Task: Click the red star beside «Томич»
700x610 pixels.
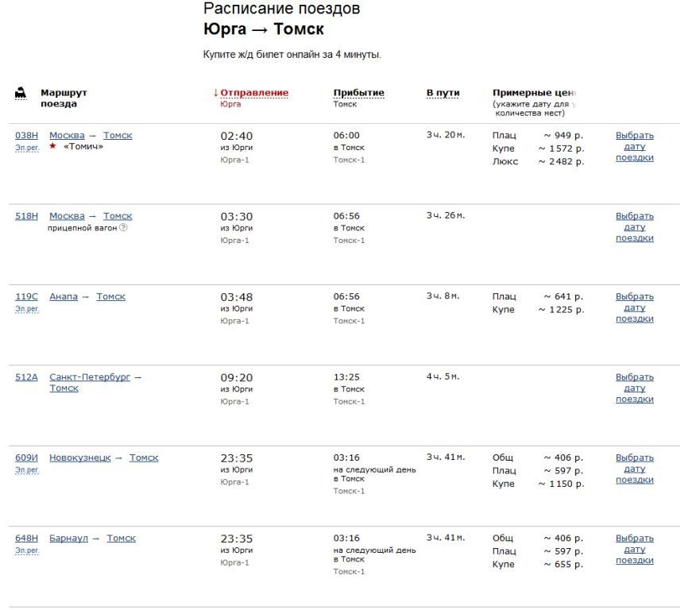Action: point(53,146)
